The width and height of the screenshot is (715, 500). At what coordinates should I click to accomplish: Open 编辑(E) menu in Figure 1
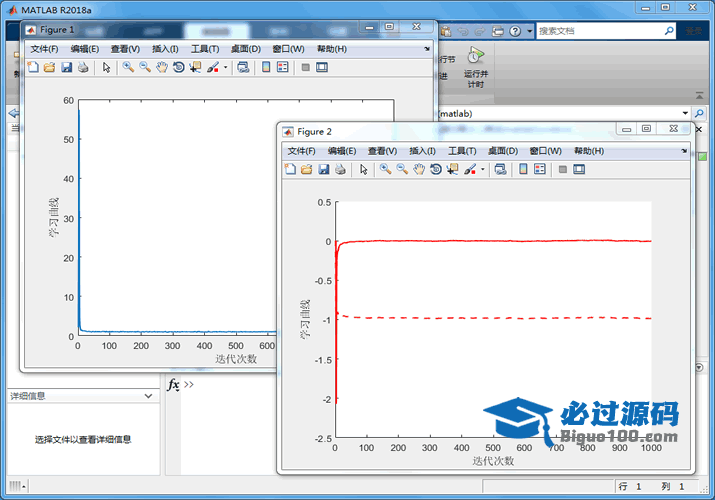(x=85, y=49)
